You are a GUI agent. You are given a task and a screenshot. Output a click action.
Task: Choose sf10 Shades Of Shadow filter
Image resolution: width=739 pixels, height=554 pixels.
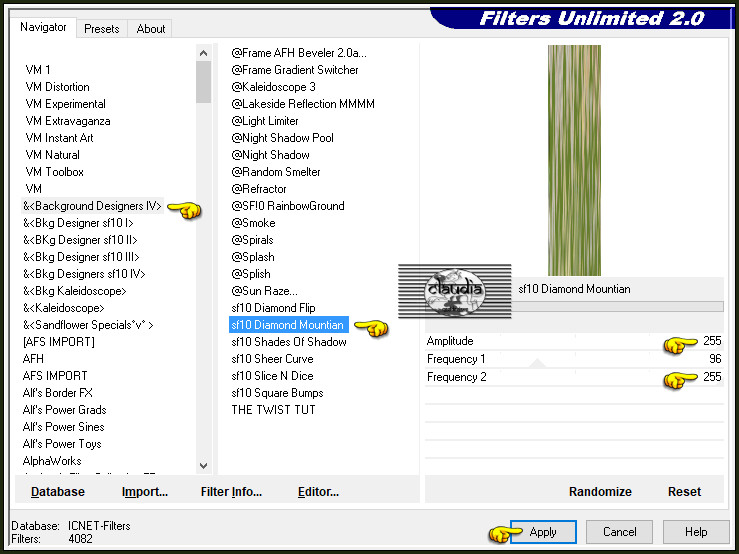point(289,341)
